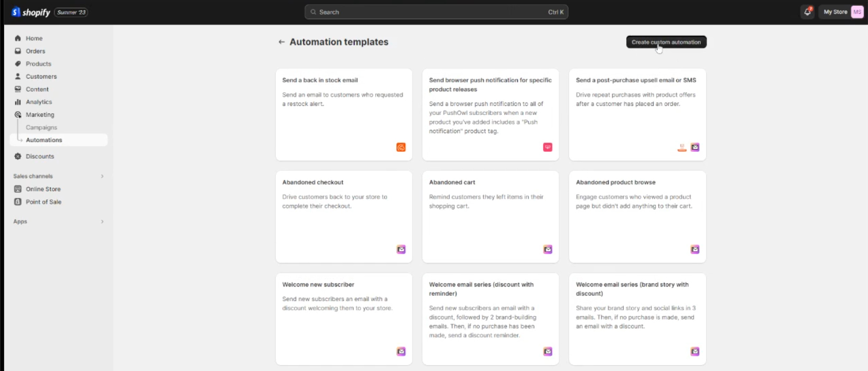Expand the Sales channels section
This screenshot has height=371, width=868.
102,176
